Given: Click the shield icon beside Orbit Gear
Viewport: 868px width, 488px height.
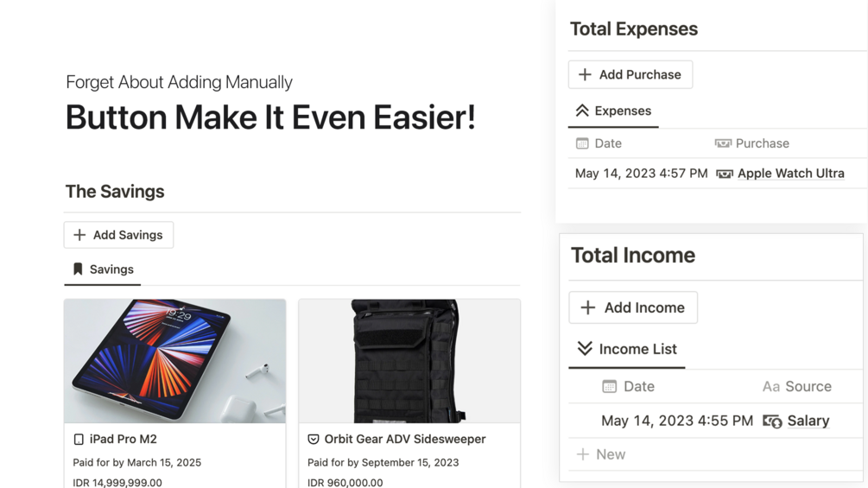Looking at the screenshot, I should click(x=314, y=440).
